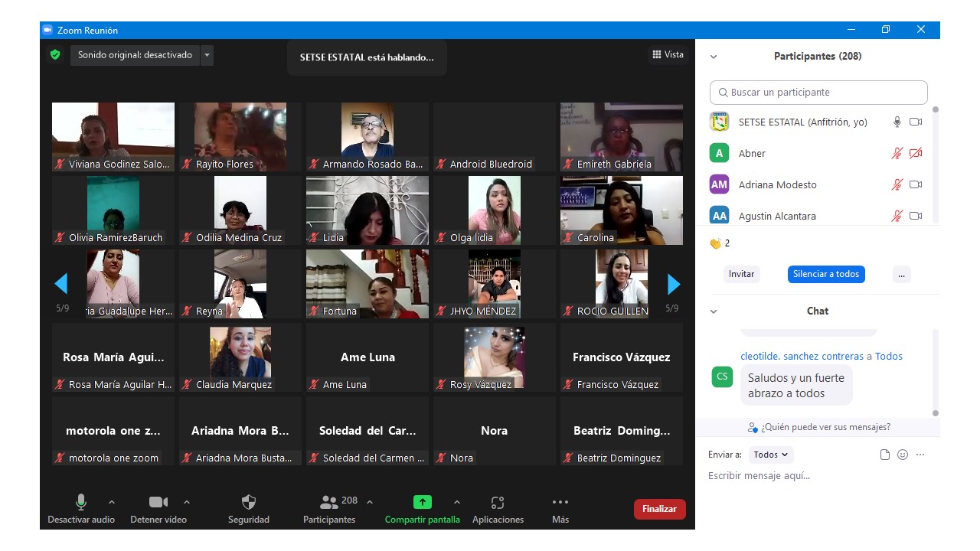Screen dimensions: 980x551
Task: Open Aplicaciones from meeting toolbar
Action: 498,510
